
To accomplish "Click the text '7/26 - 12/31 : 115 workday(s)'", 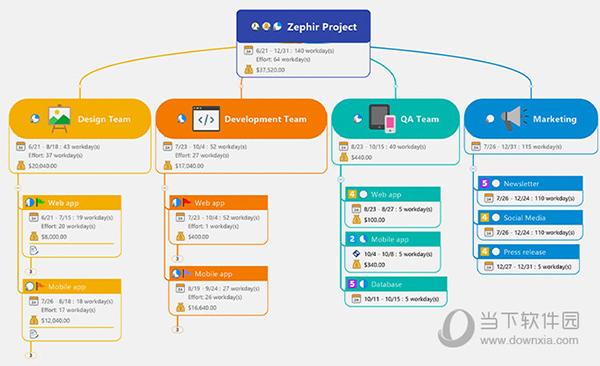I will [523, 147].
